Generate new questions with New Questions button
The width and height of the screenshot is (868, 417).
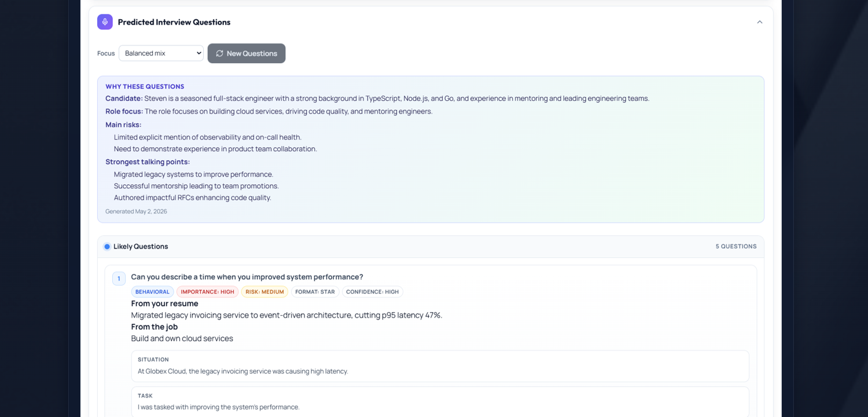click(x=247, y=53)
